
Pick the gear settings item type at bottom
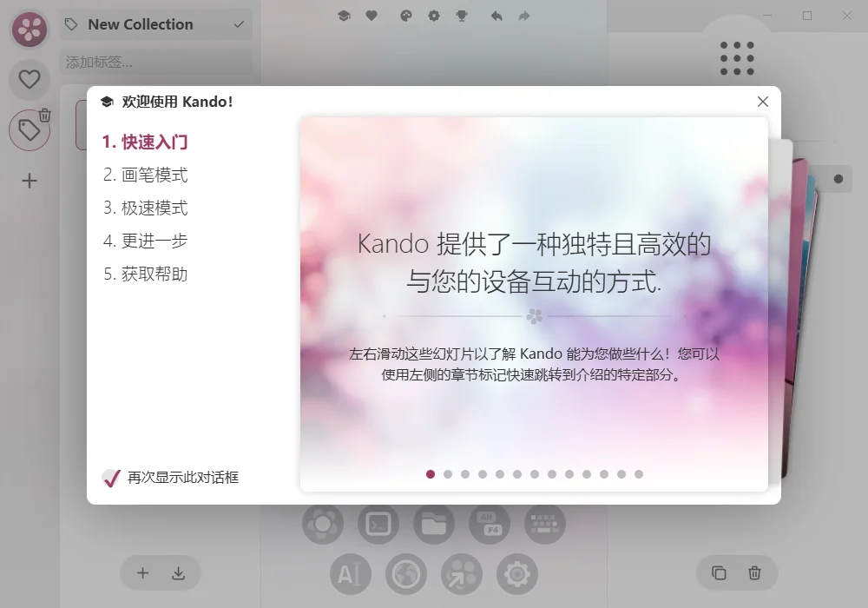click(x=517, y=573)
